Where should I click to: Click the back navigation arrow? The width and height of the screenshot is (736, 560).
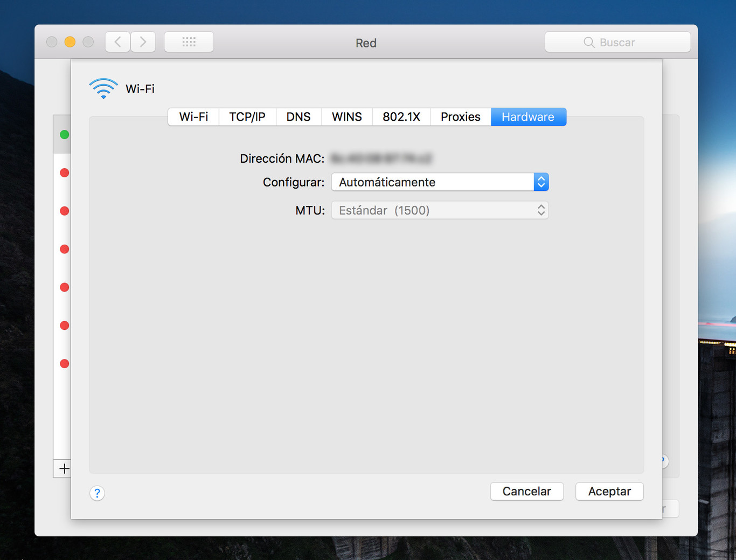coord(117,42)
